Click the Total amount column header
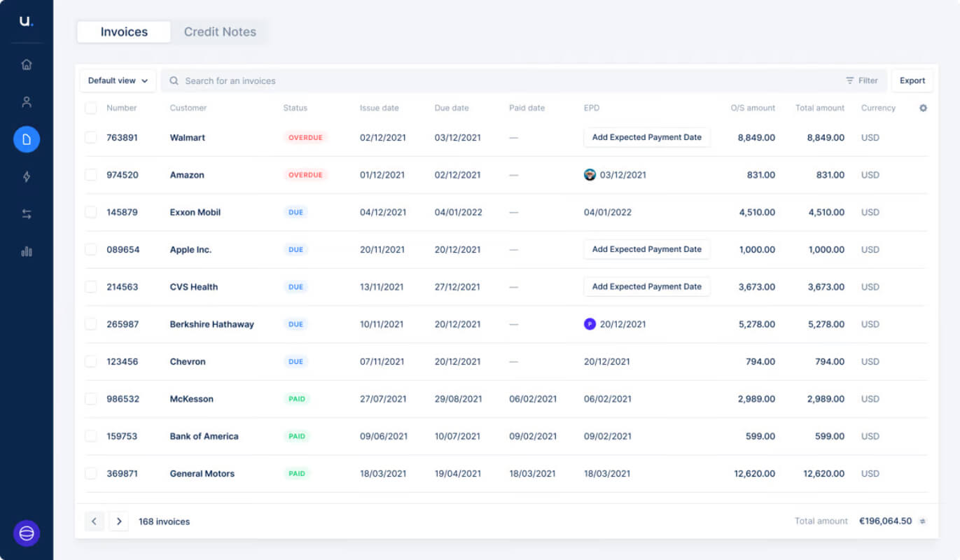Image resolution: width=960 pixels, height=560 pixels. click(820, 108)
